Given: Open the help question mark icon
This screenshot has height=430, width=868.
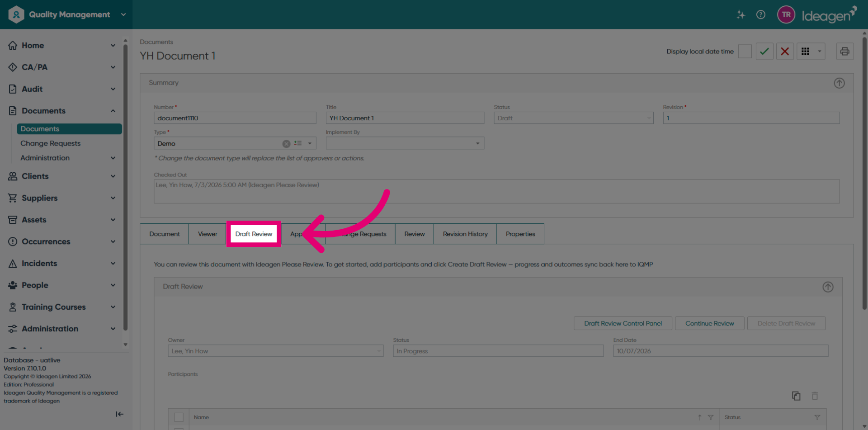Looking at the screenshot, I should [x=761, y=14].
